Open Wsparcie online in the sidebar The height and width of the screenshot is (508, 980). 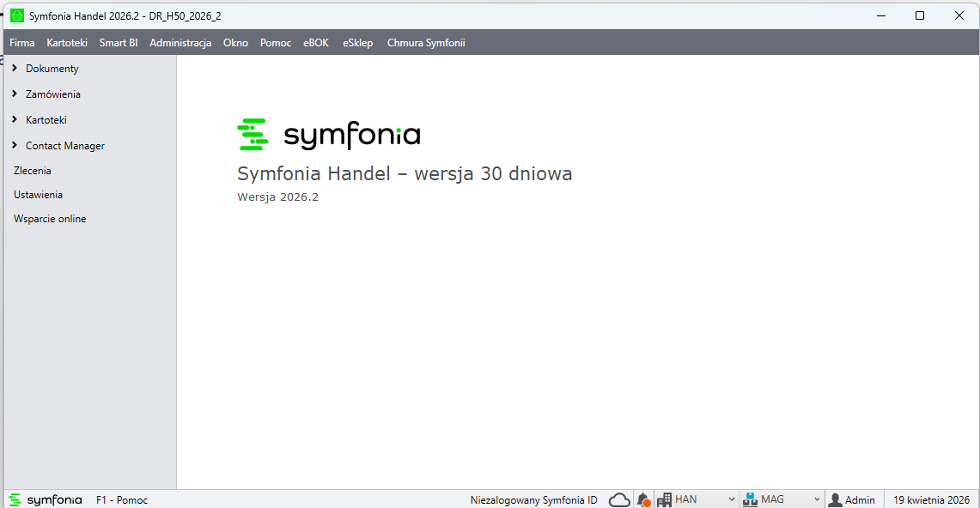[x=50, y=219]
